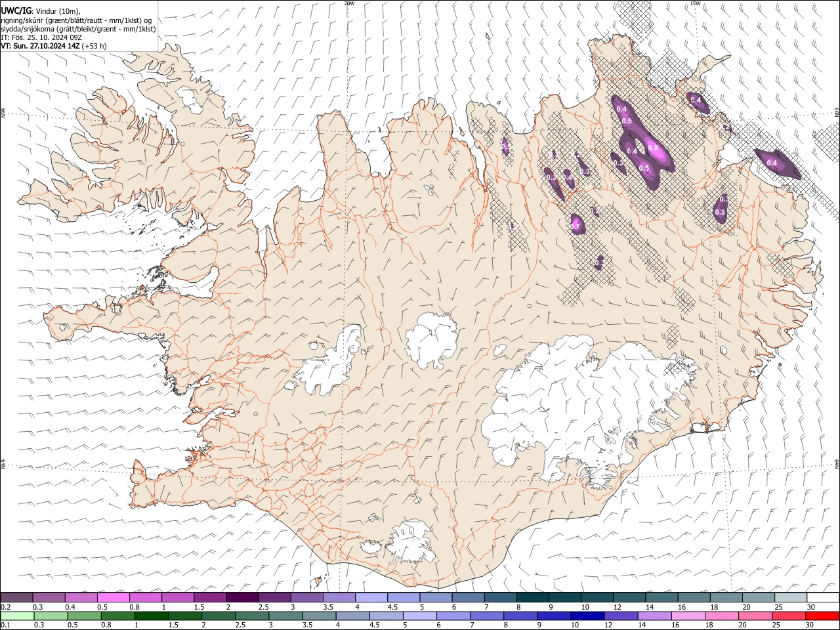Screen dimensions: 840x630
Task: Click the '20W' longitude label
Action: click(349, 3)
